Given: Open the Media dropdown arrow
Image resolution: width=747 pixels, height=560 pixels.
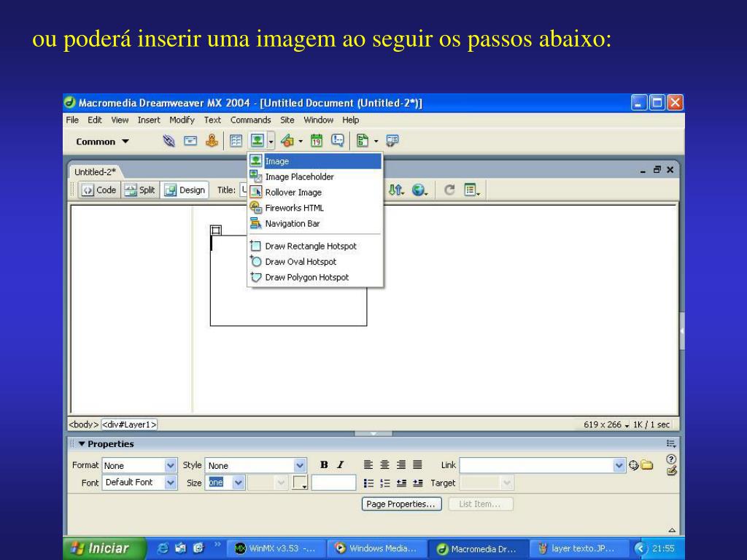Looking at the screenshot, I should point(301,141).
